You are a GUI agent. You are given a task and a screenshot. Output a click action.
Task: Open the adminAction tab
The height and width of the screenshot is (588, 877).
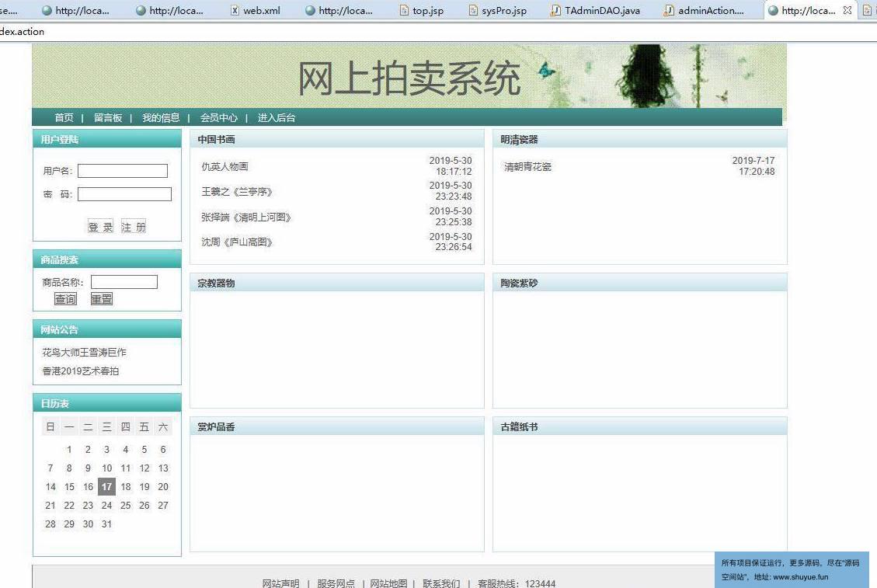coord(705,10)
